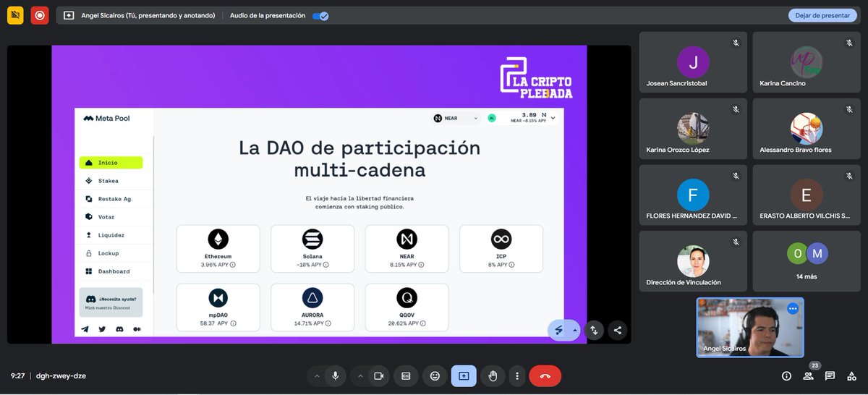The width and height of the screenshot is (868, 395).
Task: Click the Twitter icon in Meta Pool sidebar
Action: 102,329
